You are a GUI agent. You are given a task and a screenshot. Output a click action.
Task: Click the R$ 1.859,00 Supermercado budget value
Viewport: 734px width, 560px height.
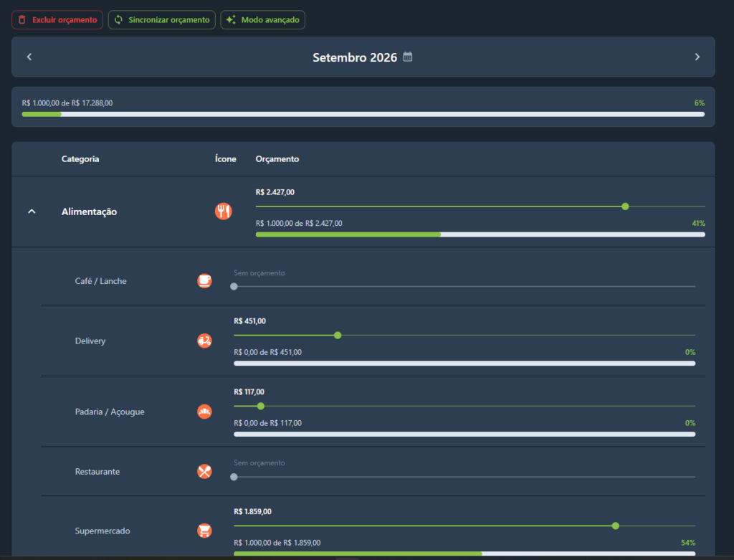pos(252,511)
